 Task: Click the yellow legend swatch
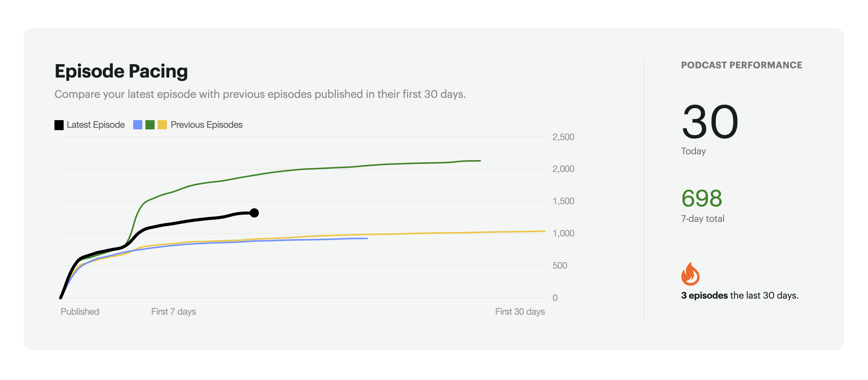tap(162, 125)
